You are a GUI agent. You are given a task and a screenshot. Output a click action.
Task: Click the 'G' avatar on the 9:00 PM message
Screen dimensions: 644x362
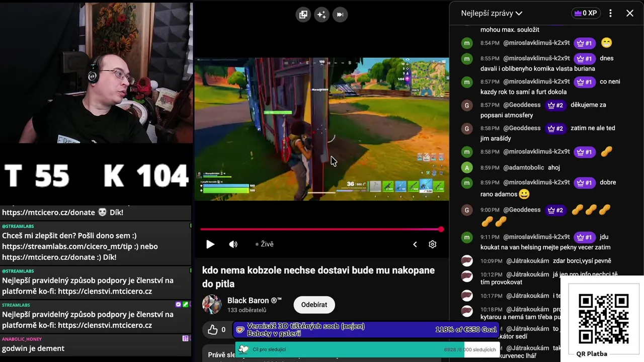click(x=467, y=210)
